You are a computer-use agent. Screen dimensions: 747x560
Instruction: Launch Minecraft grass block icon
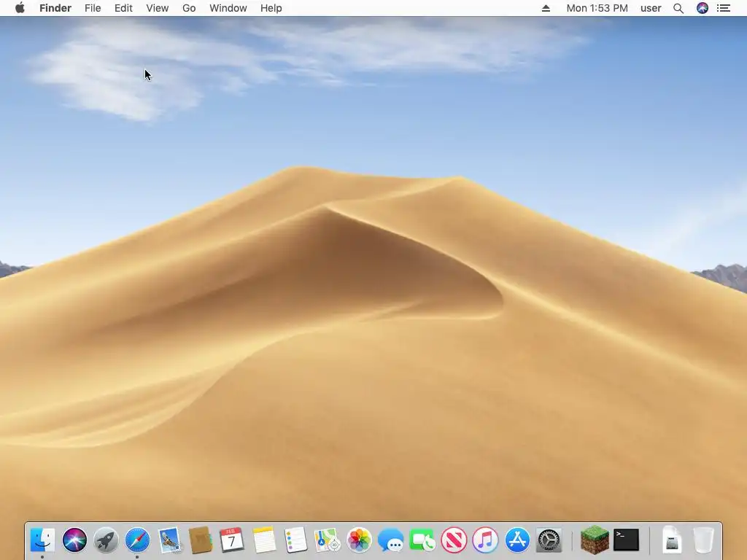click(595, 540)
